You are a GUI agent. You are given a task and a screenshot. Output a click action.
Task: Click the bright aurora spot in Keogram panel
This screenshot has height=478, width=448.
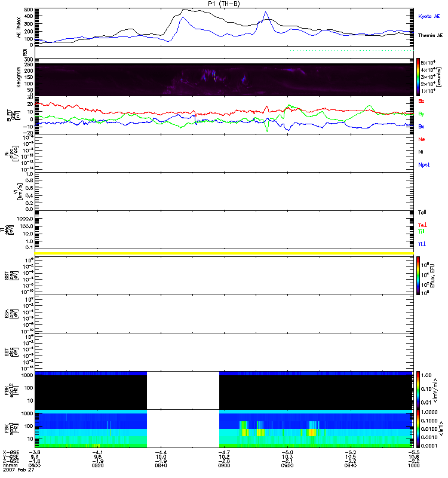[x=215, y=76]
